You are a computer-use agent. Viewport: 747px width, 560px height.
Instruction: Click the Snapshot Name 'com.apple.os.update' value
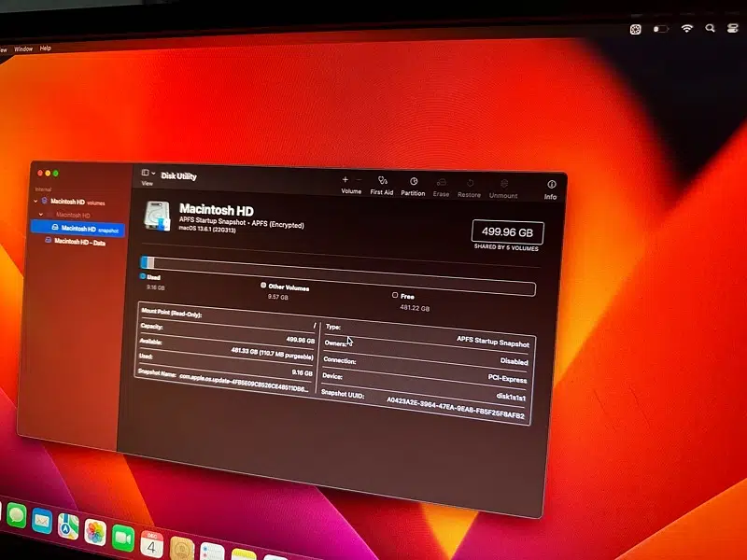[x=244, y=383]
